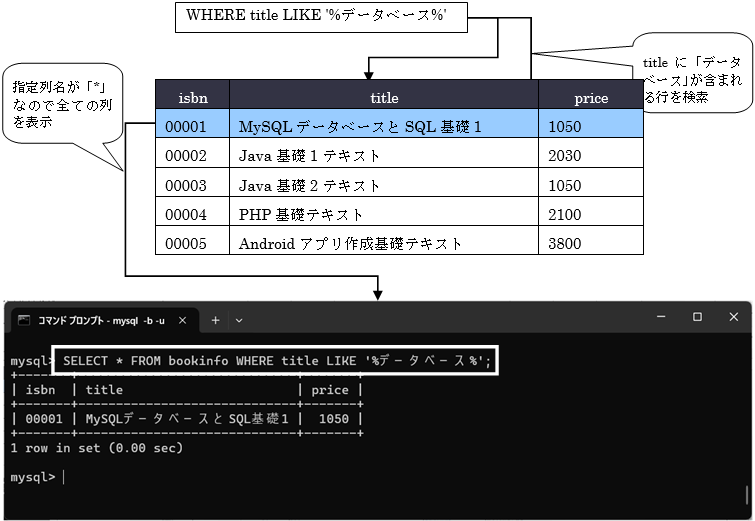Minimize the terminal window

pos(652,317)
